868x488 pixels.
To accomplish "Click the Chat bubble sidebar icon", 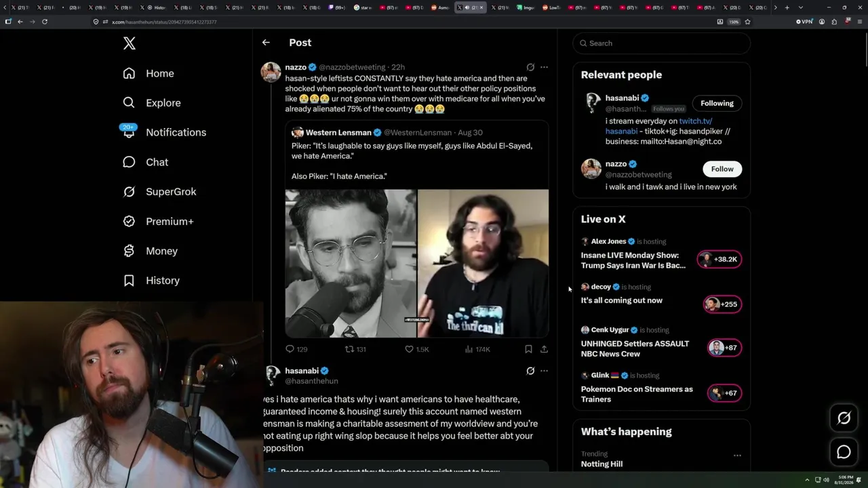I will (x=129, y=162).
